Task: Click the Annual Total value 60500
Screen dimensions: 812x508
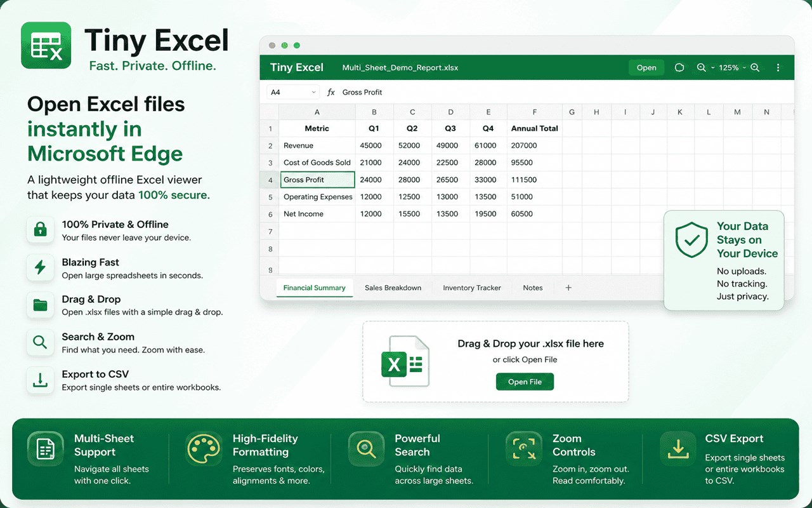Action: click(x=535, y=214)
